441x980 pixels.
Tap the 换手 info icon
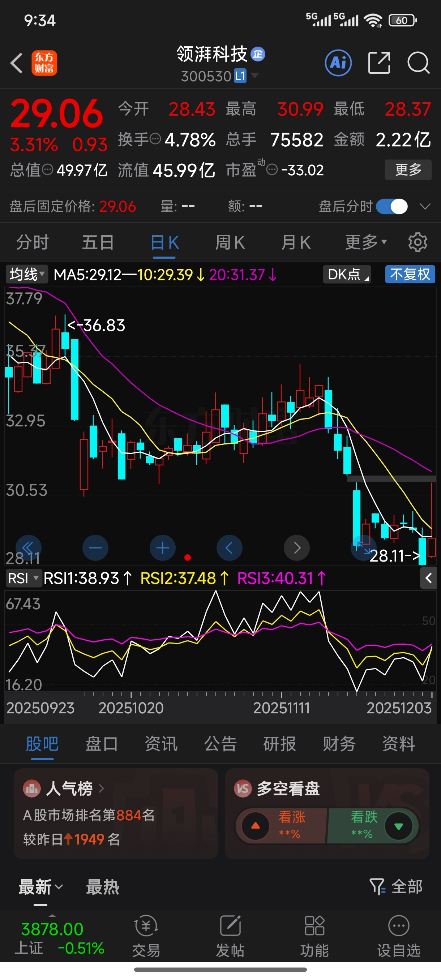point(155,139)
